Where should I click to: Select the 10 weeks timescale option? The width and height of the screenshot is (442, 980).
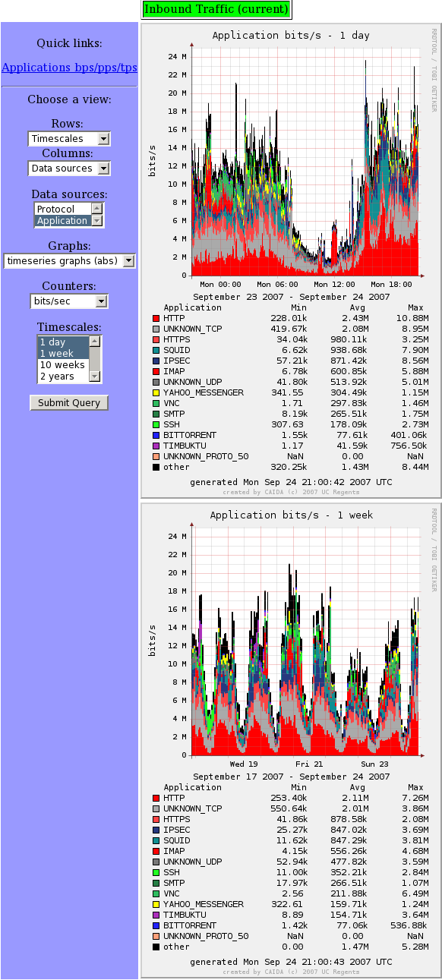[63, 365]
